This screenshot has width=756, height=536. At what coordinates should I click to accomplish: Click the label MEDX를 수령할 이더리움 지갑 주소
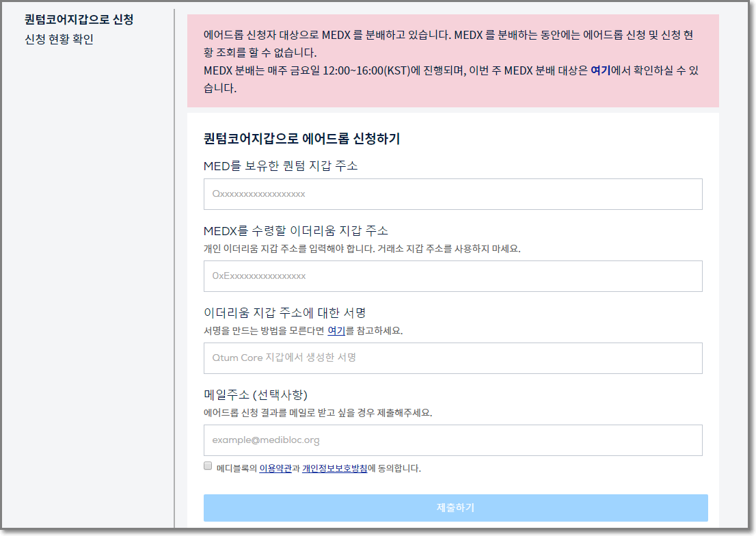tap(295, 231)
